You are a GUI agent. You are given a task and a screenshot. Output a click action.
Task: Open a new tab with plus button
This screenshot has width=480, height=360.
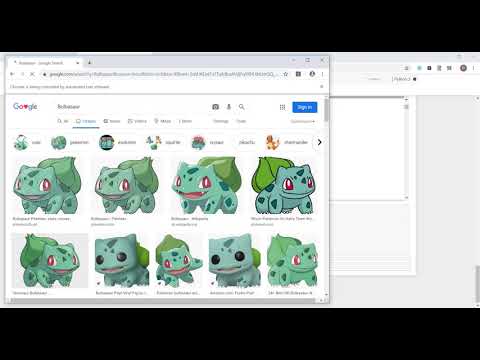point(89,62)
